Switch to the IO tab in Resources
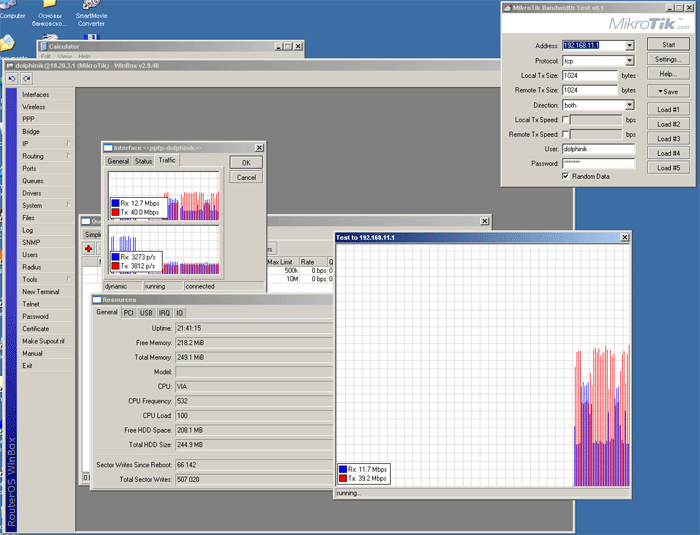 click(x=179, y=313)
